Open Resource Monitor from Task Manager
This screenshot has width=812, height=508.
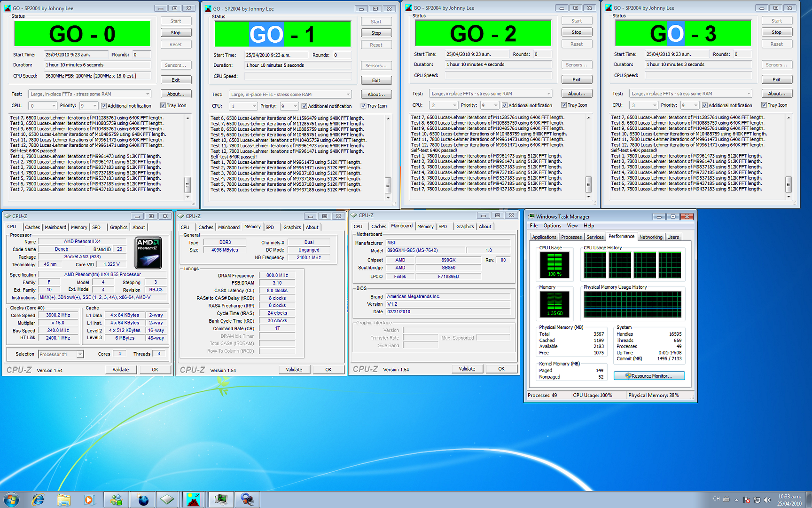click(649, 376)
